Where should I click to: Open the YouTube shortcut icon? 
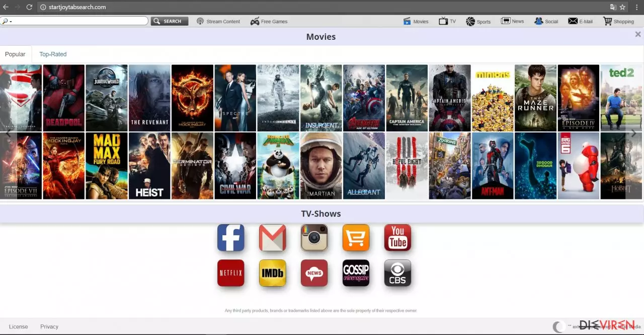[x=397, y=237]
